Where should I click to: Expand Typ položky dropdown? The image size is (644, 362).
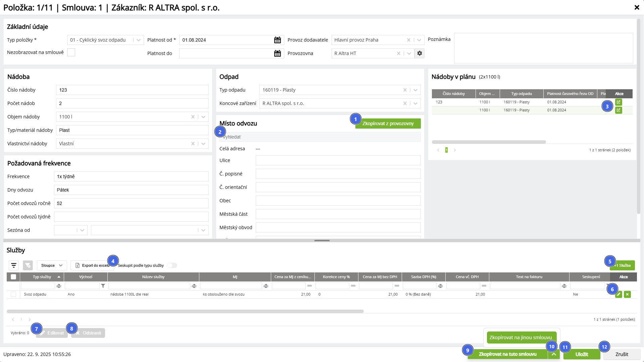(x=139, y=40)
